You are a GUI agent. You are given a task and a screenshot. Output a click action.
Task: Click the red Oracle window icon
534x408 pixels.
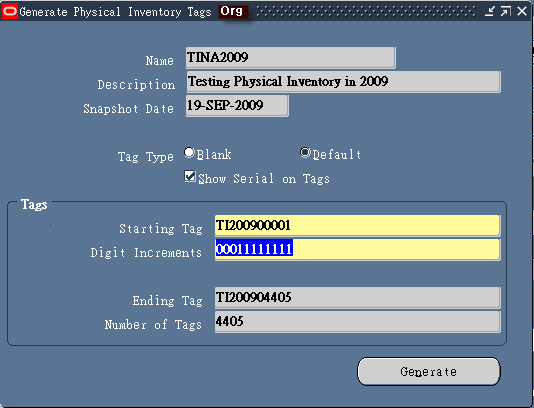click(x=10, y=12)
